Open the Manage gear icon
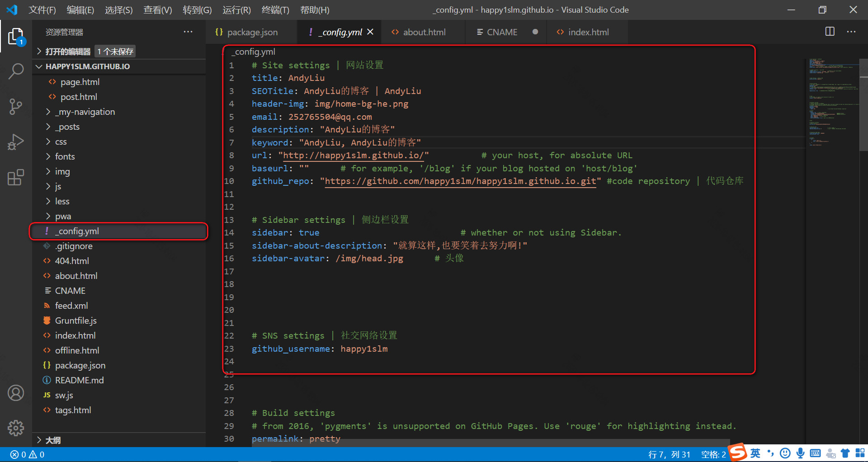Image resolution: width=868 pixels, height=462 pixels. pyautogui.click(x=16, y=428)
